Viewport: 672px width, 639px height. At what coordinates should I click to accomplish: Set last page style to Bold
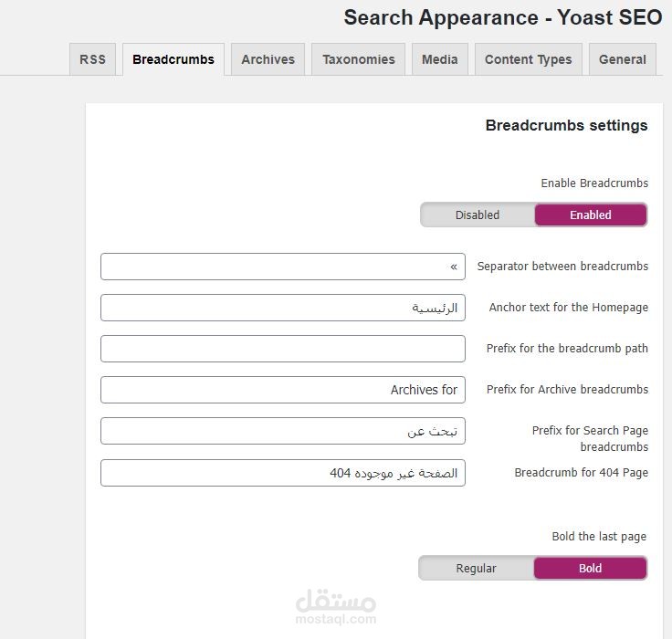click(x=590, y=569)
